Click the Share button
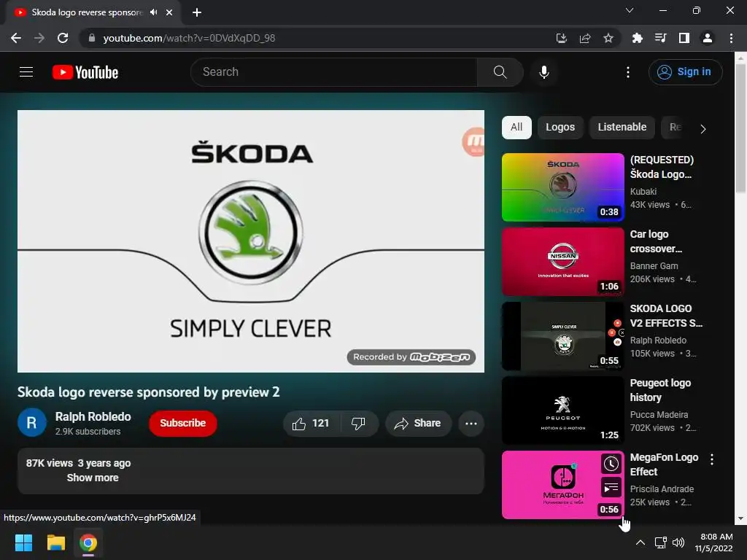Screen dimensions: 747x560 point(418,424)
